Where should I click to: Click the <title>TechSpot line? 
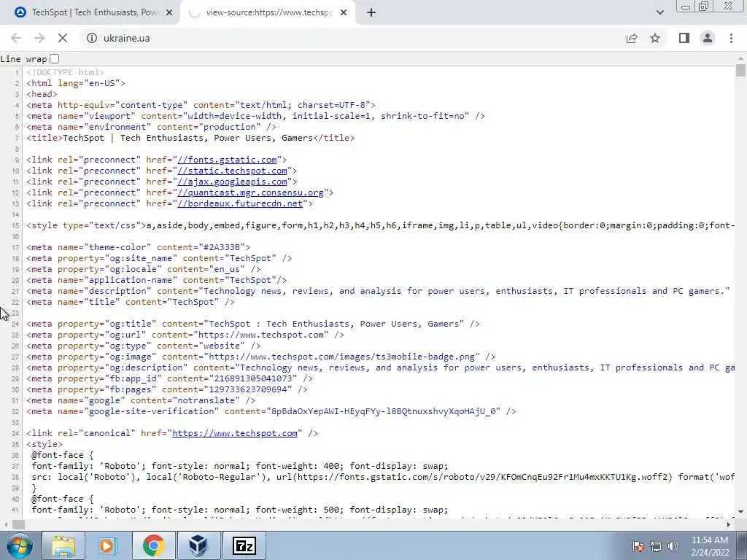(190, 138)
